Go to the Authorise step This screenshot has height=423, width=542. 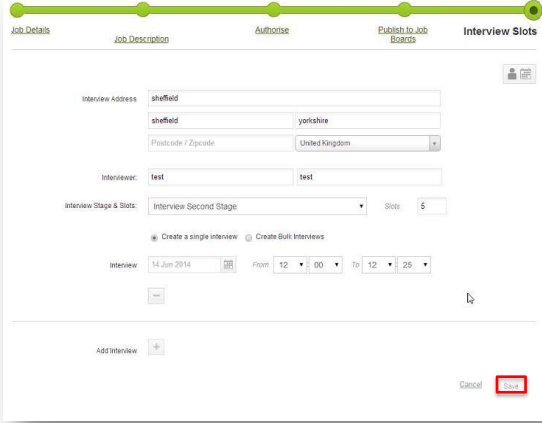coord(272,30)
